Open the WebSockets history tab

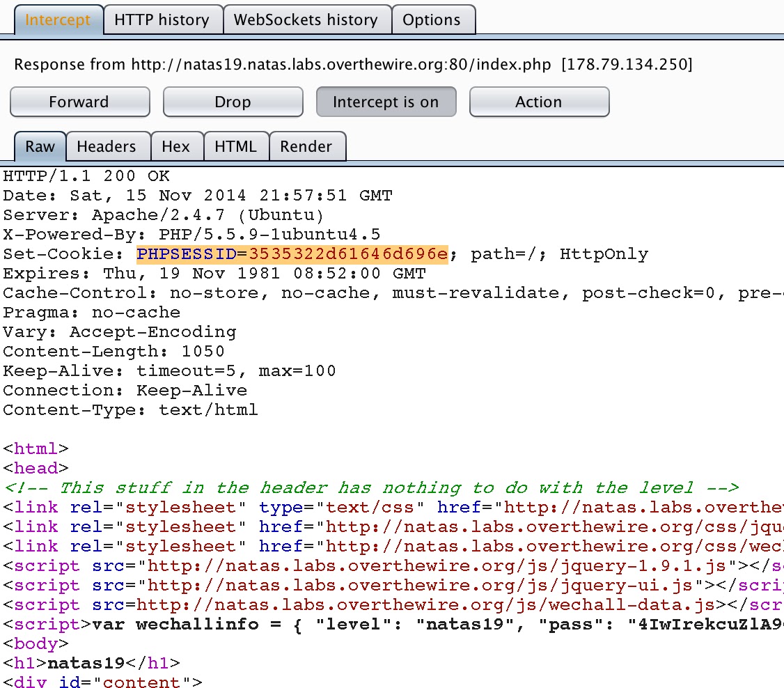pyautogui.click(x=307, y=19)
